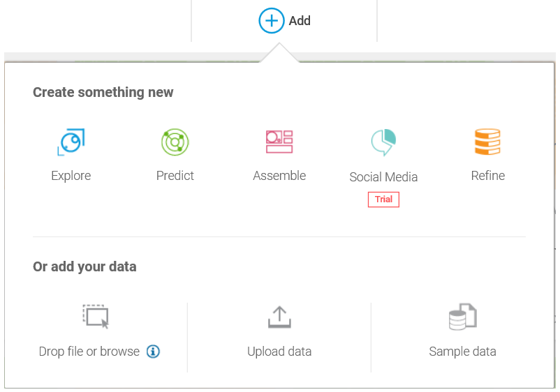
Task: Select the Upload data text
Action: [279, 352]
